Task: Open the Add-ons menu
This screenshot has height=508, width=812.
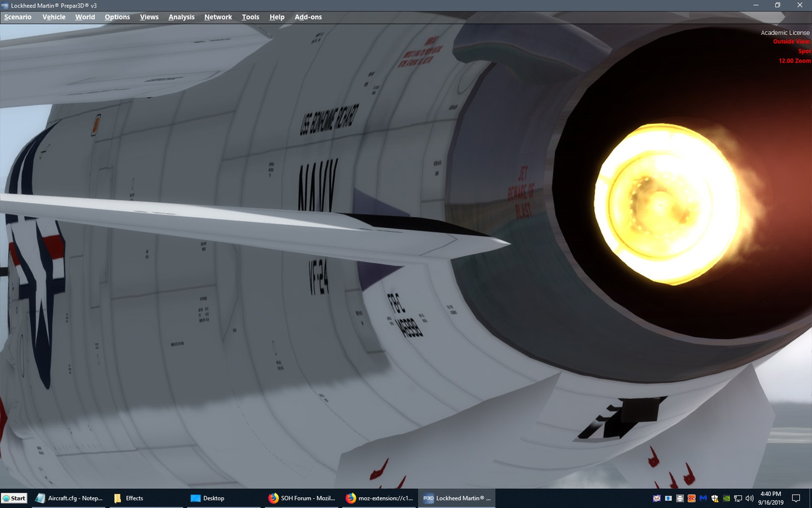Action: [308, 17]
